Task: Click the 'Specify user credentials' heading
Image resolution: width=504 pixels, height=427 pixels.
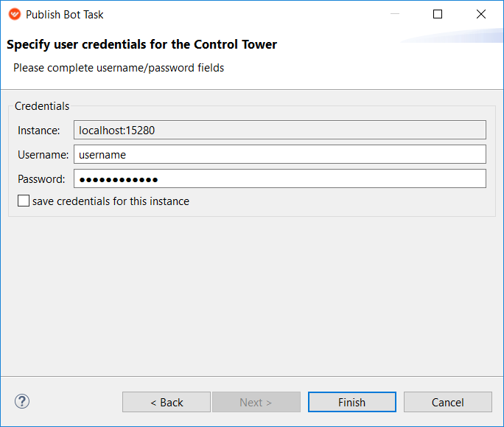Action: pyautogui.click(x=141, y=44)
